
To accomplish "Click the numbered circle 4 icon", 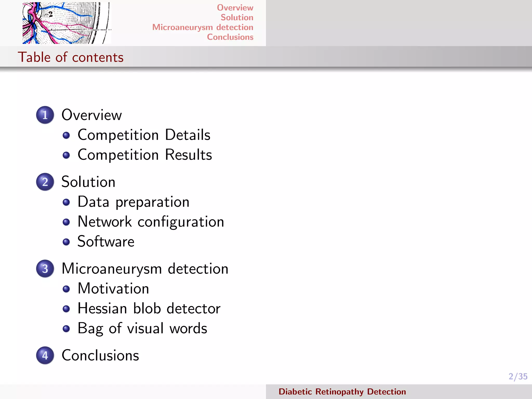I will (x=45, y=355).
